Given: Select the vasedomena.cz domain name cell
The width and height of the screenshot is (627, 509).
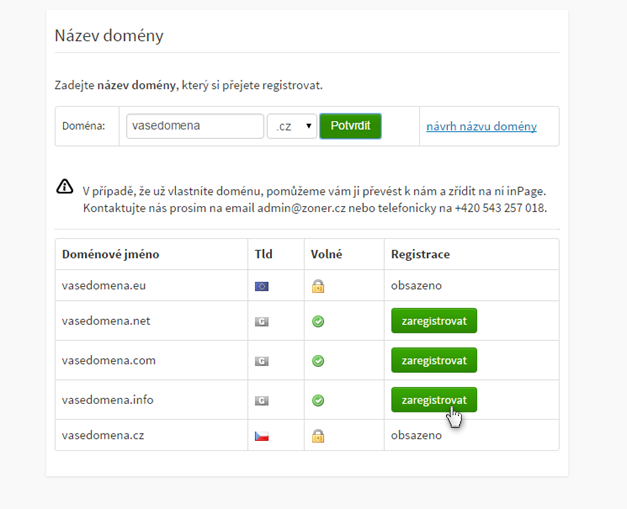Looking at the screenshot, I should pyautogui.click(x=151, y=435).
